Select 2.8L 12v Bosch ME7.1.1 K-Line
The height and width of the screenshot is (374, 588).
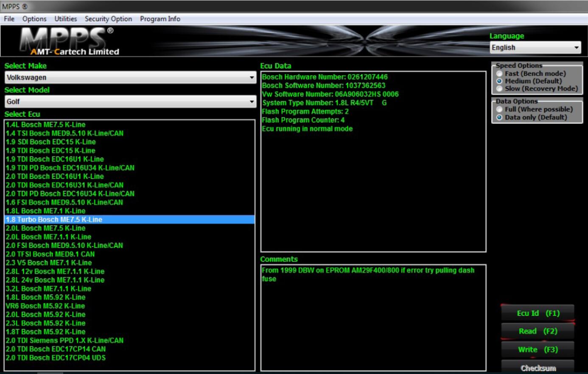tap(130, 271)
